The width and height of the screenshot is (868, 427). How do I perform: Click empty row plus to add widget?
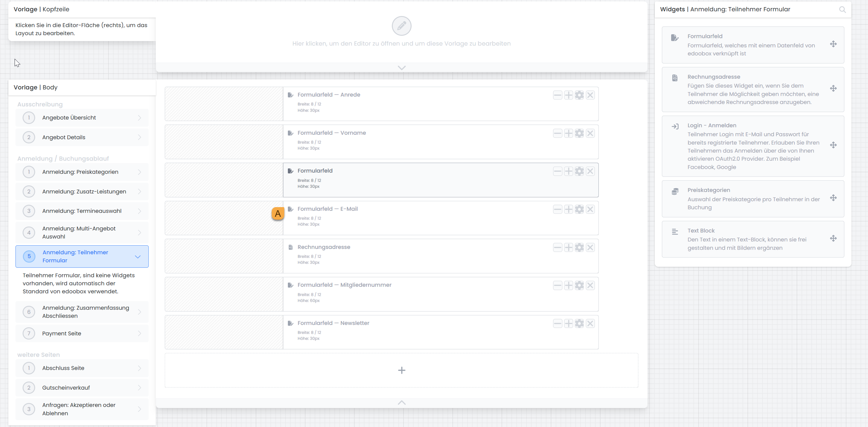pos(401,370)
